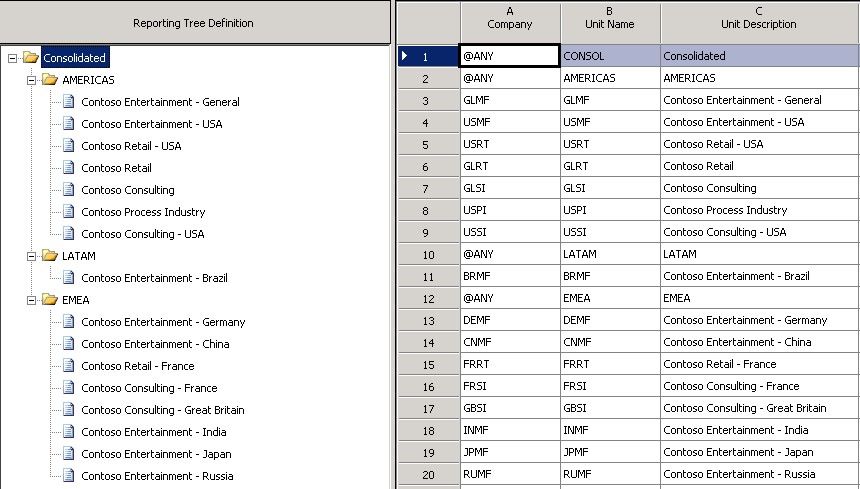Viewport: 860px width, 489px height.
Task: Click document icon for Contoso Process Industry
Action: pyautogui.click(x=69, y=211)
